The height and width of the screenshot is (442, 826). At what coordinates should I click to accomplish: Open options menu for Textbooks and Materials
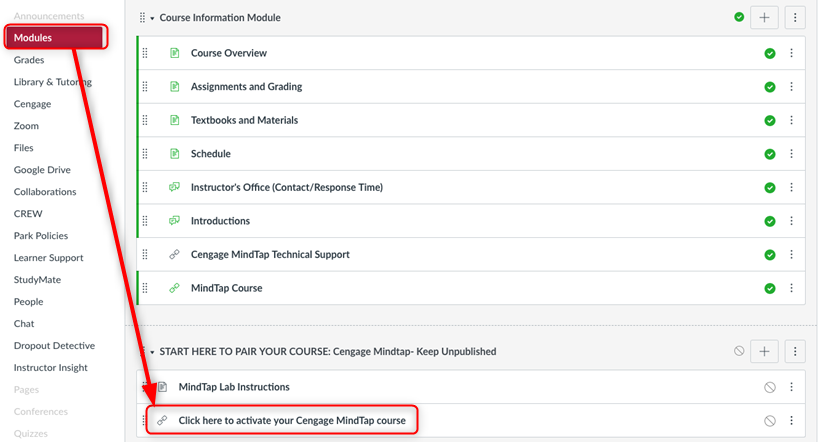[x=791, y=121]
